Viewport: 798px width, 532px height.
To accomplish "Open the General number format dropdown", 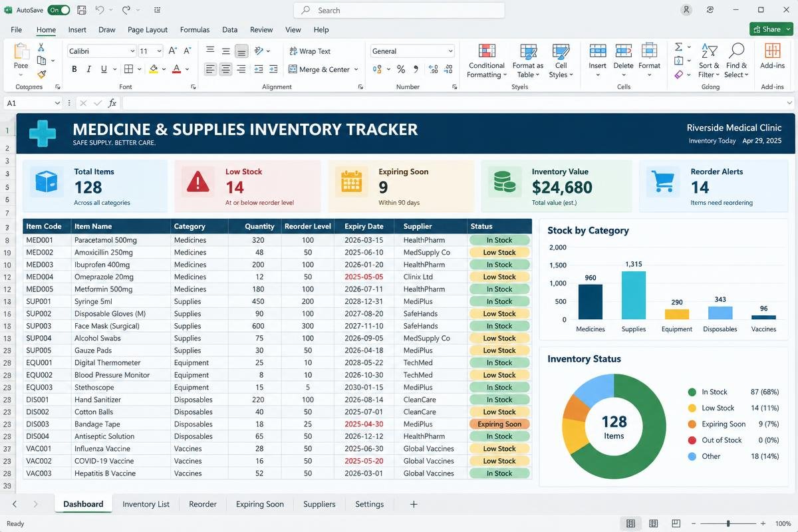I will click(x=450, y=51).
